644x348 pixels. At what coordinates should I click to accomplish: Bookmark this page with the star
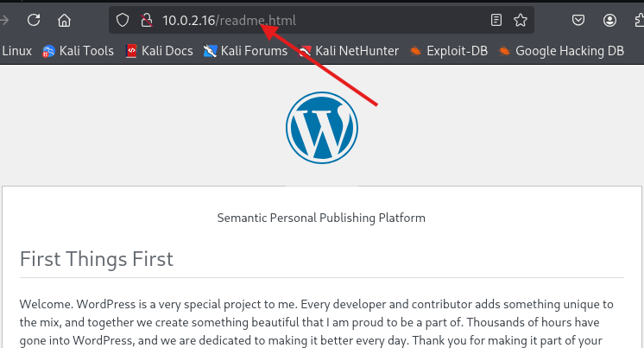coord(520,19)
